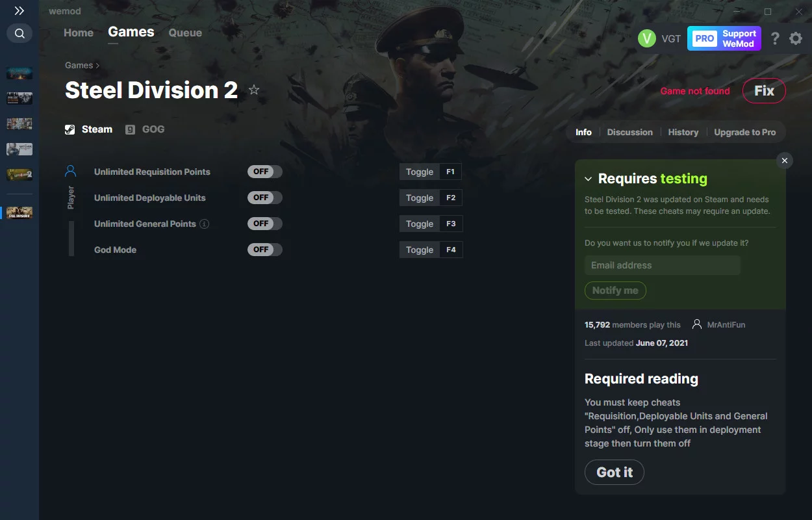Open the help question mark icon
This screenshot has height=520, width=812.
click(x=775, y=38)
